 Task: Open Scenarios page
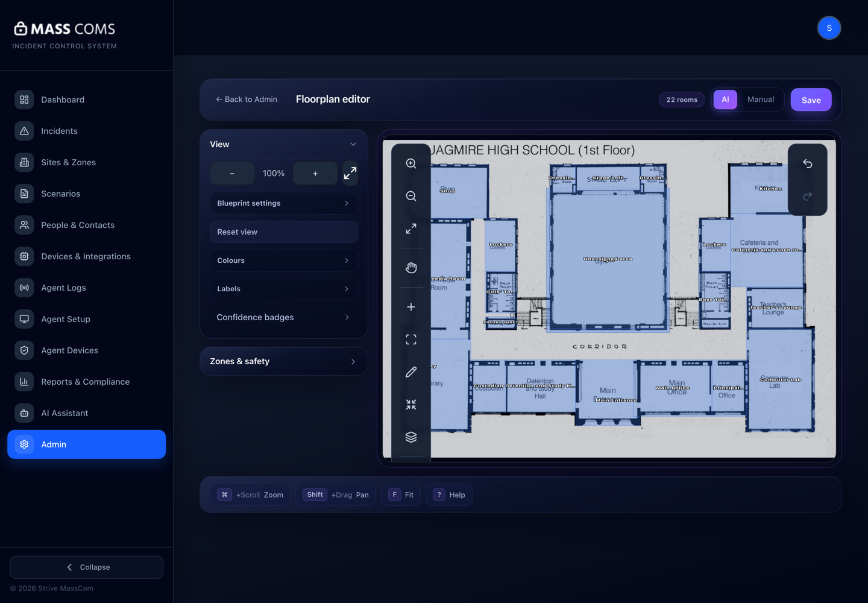coord(86,194)
